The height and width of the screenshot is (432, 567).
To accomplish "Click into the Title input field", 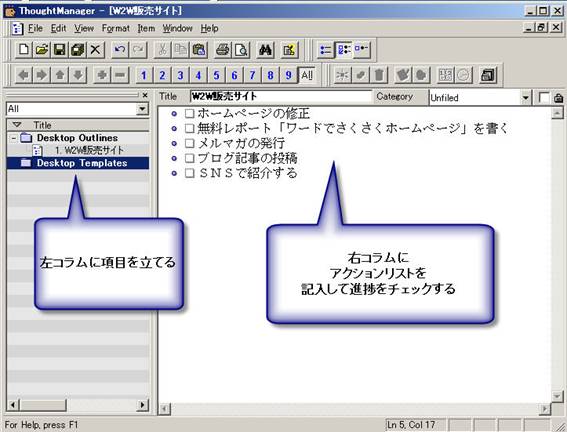I will pyautogui.click(x=280, y=97).
